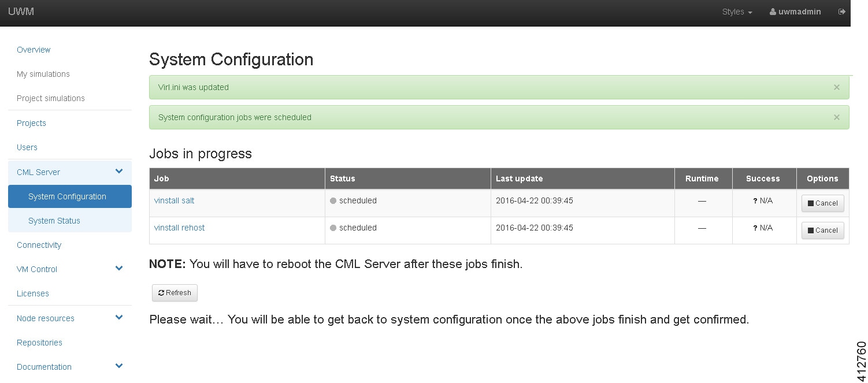This screenshot has width=868, height=383.
Task: Navigate to Connectivity in sidebar
Action: point(39,245)
